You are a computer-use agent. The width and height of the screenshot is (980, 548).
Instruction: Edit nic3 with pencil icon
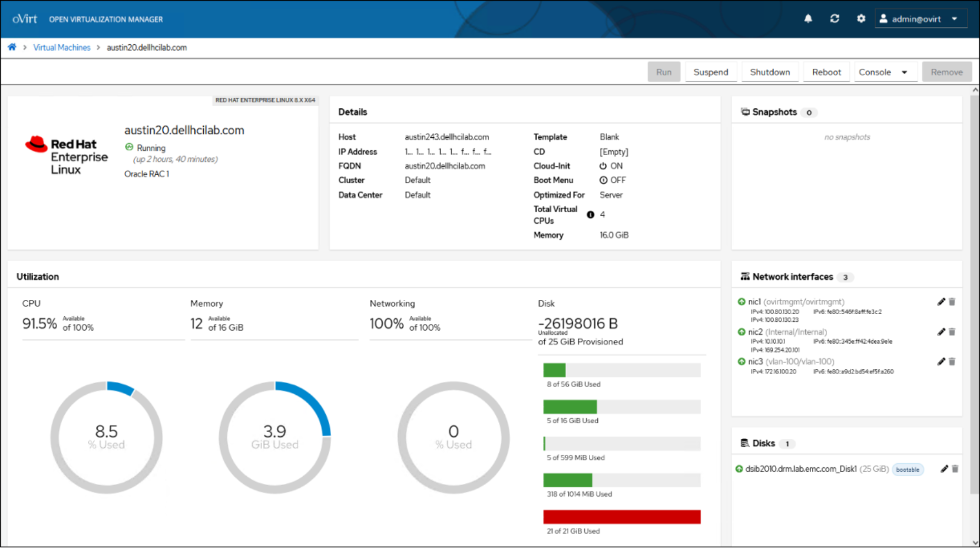[x=941, y=362]
